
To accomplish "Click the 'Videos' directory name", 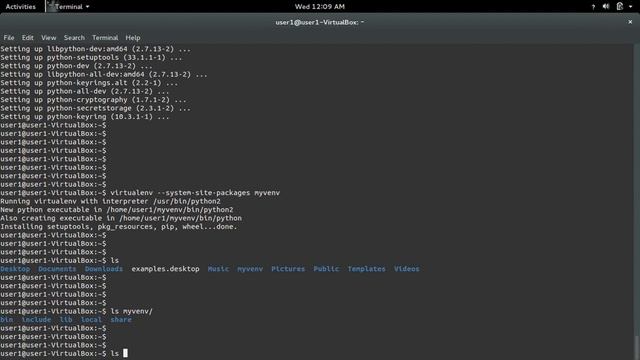I will point(407,269).
